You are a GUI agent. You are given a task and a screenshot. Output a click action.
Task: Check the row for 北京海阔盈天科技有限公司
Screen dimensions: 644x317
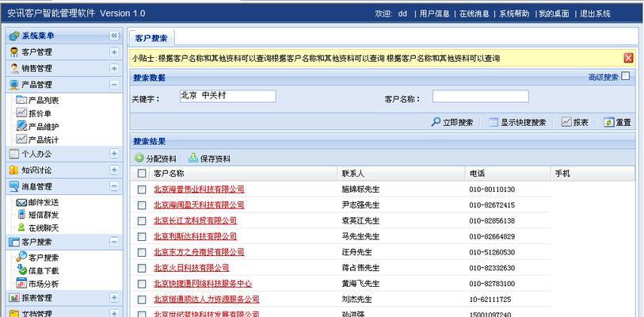tap(142, 204)
